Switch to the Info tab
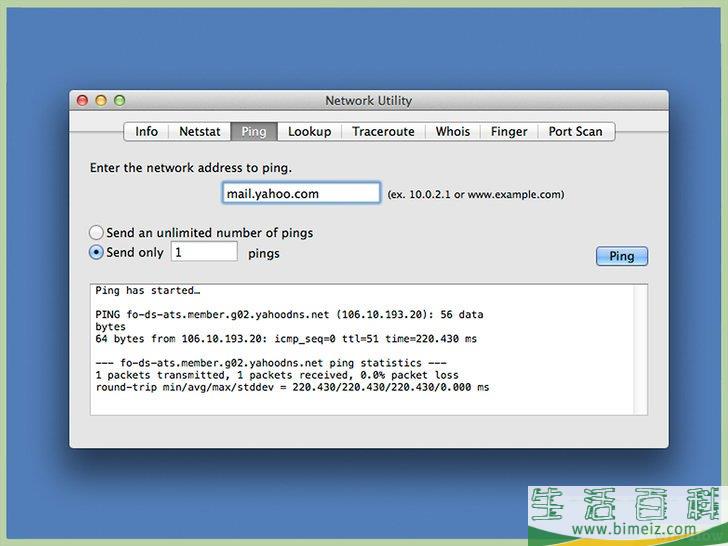 (147, 131)
